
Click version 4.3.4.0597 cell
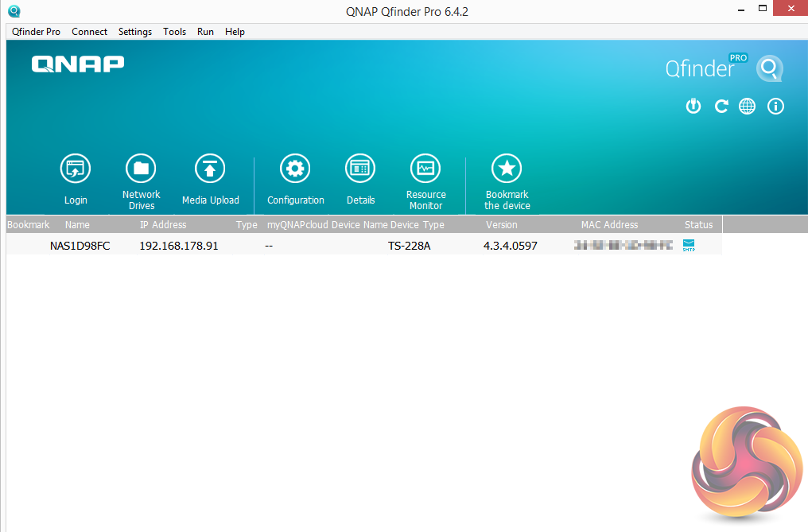point(510,246)
